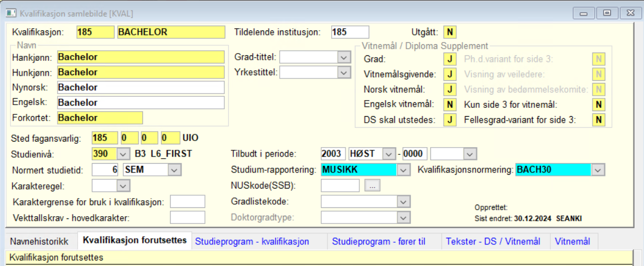Click the Kvalifikasjon window title icon
644x266 pixels.
coord(11,13)
